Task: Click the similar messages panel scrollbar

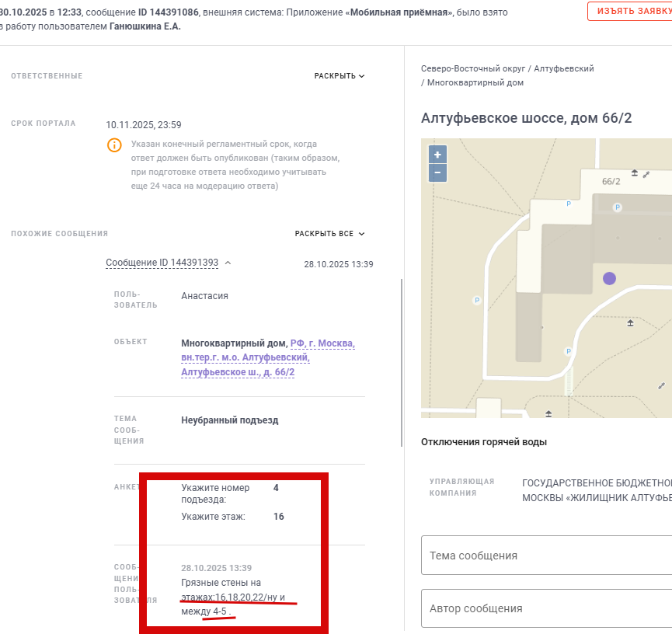Action: point(402,363)
